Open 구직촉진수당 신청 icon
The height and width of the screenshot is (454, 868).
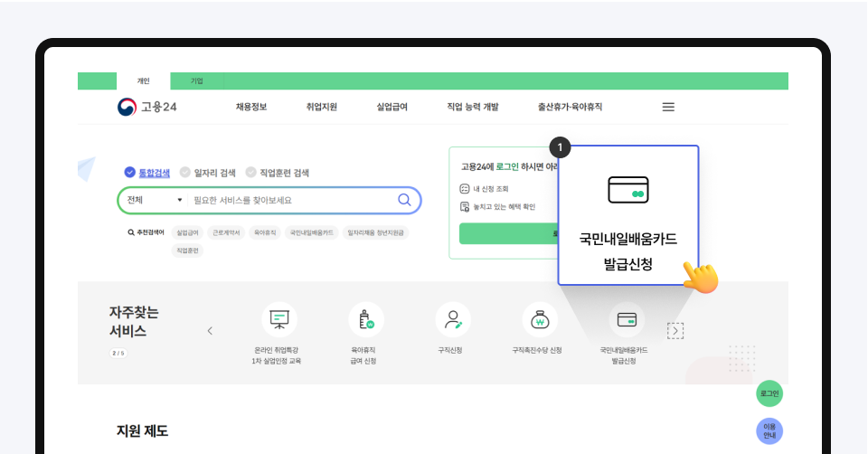click(x=540, y=319)
